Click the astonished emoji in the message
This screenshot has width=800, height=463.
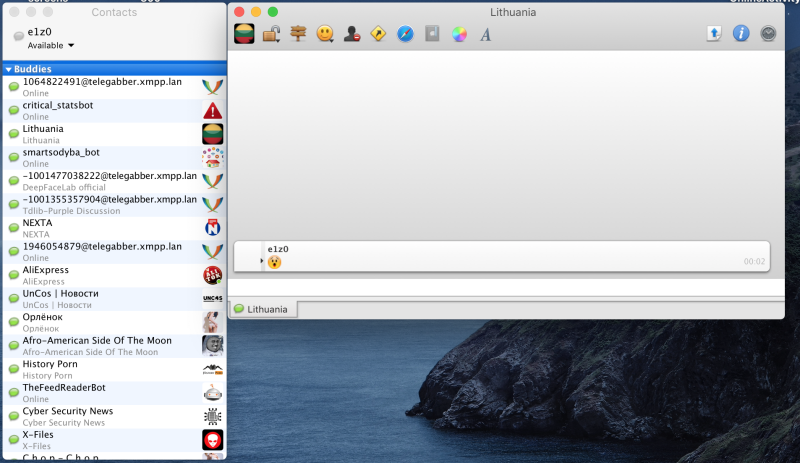click(x=274, y=262)
